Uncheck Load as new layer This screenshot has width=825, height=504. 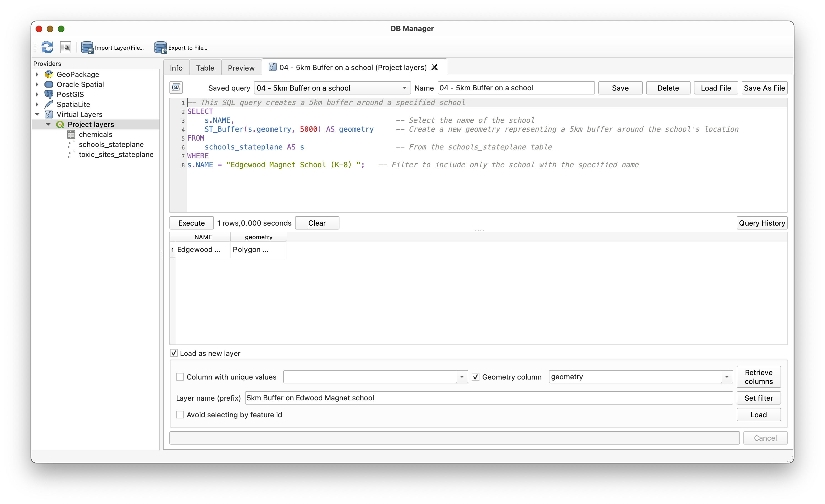(x=174, y=353)
